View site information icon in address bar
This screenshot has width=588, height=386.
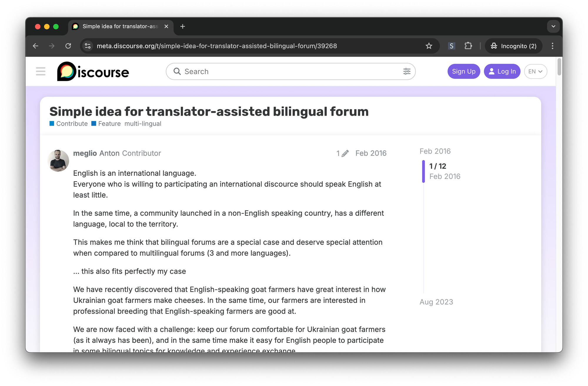tap(88, 46)
